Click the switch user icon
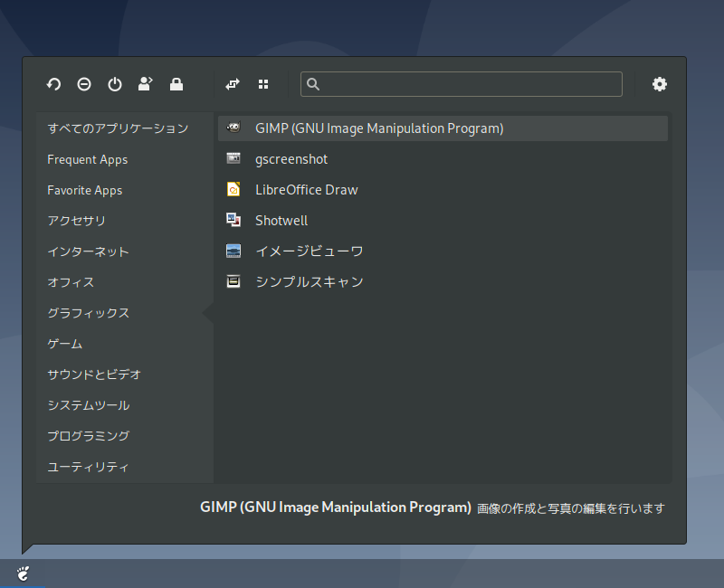Screen dimensions: 724x588 (x=146, y=84)
